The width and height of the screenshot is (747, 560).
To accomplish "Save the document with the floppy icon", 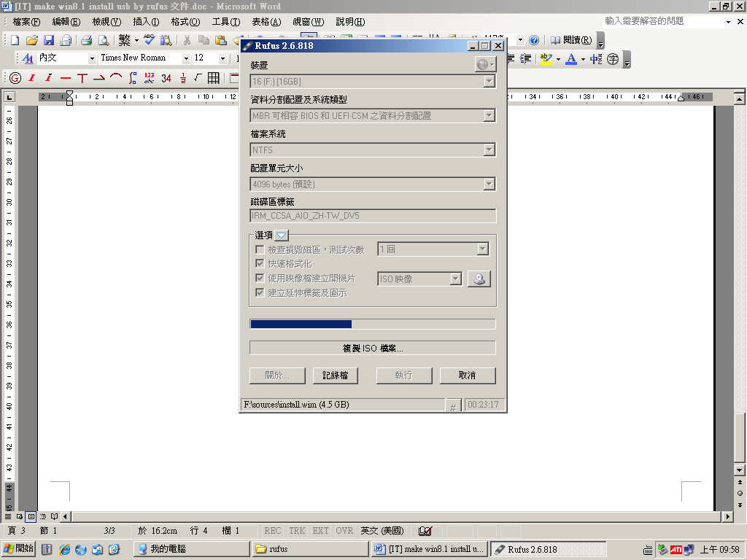I will click(x=49, y=41).
